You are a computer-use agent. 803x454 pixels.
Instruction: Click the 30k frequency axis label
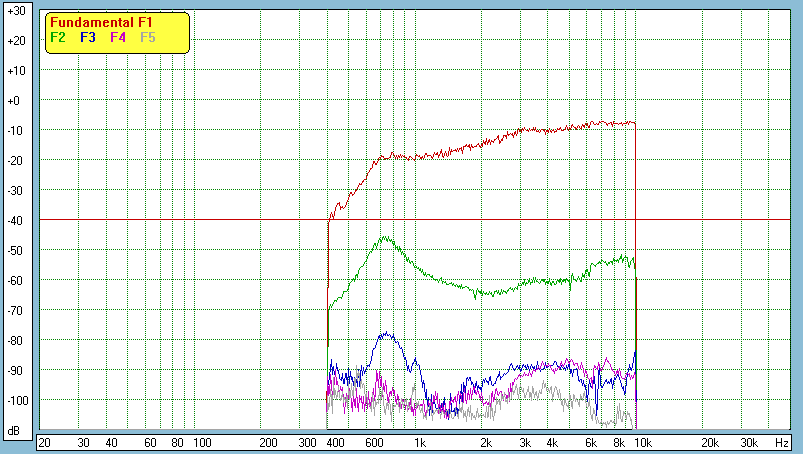click(749, 442)
